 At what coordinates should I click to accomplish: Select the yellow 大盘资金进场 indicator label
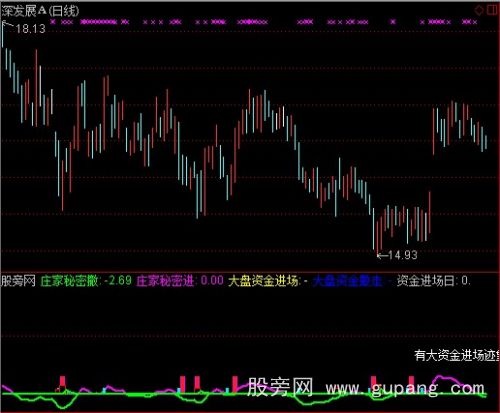point(268,281)
